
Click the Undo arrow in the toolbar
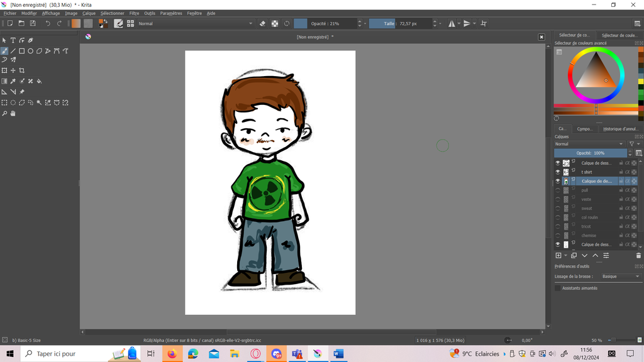pyautogui.click(x=47, y=23)
